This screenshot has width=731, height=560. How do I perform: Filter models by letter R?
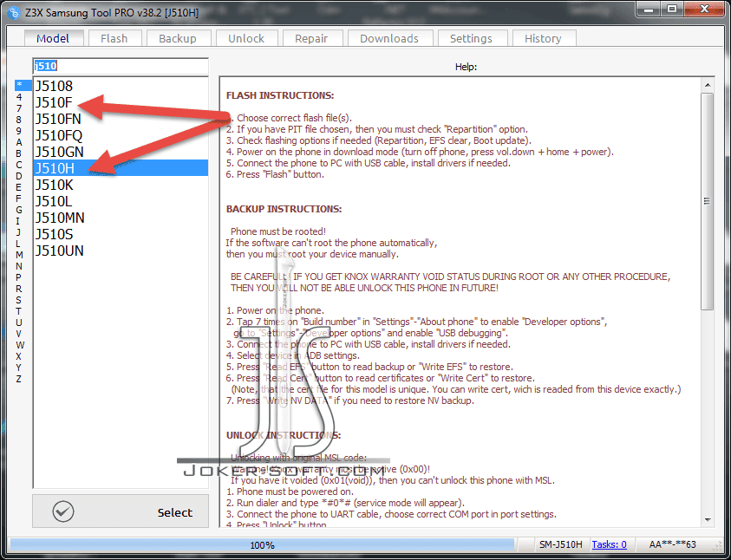(x=19, y=289)
